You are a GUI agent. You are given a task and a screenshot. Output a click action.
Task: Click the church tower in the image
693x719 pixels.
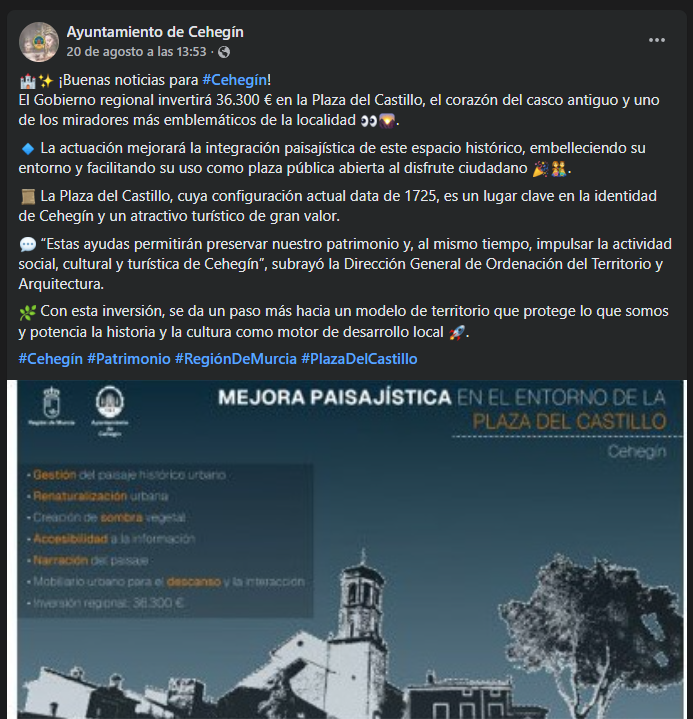[361, 610]
